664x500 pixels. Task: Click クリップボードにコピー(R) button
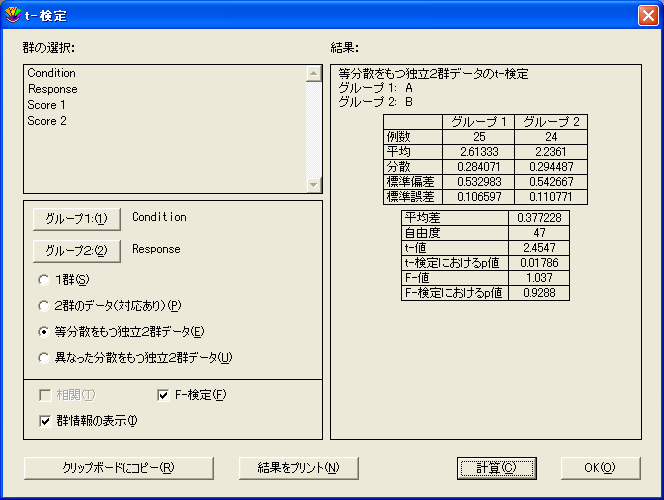point(119,468)
